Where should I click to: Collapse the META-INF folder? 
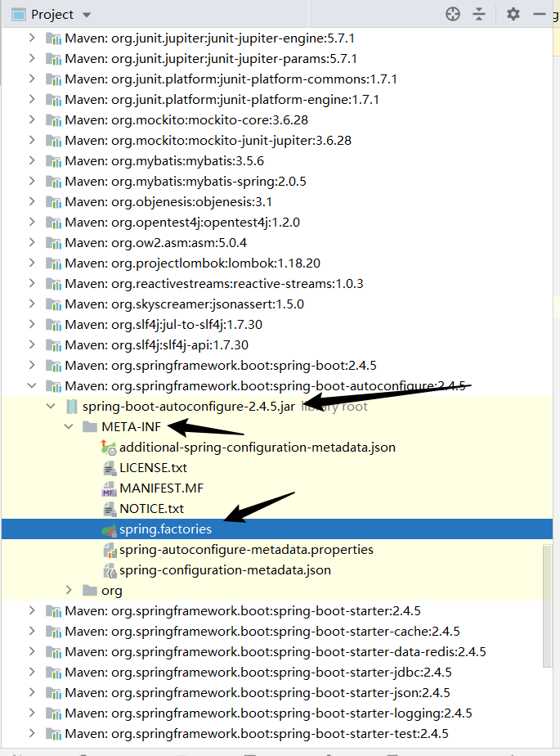coord(69,427)
